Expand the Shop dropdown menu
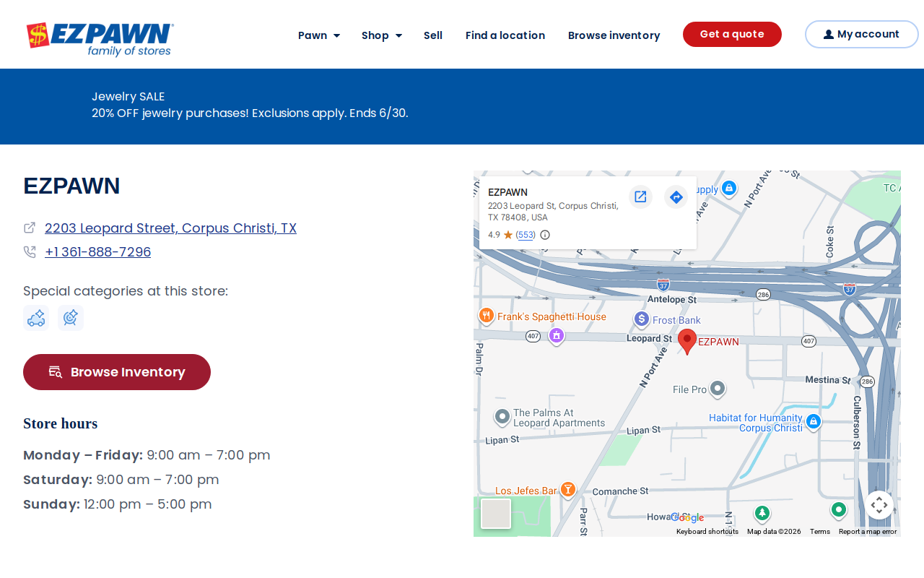Image resolution: width=924 pixels, height=578 pixels. pos(382,35)
